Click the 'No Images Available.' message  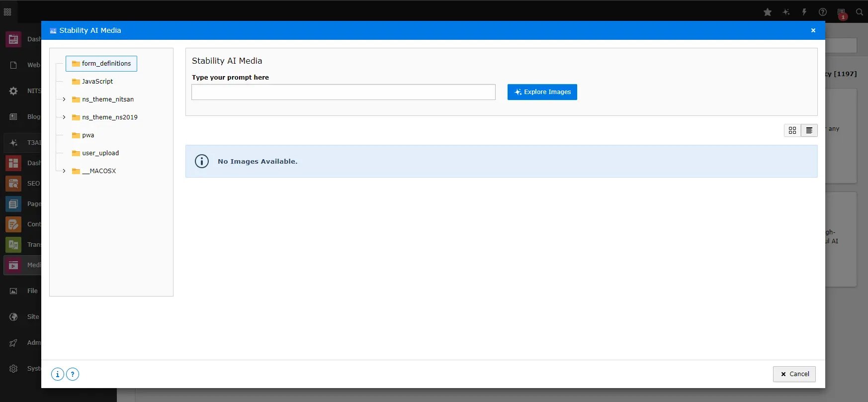point(258,162)
